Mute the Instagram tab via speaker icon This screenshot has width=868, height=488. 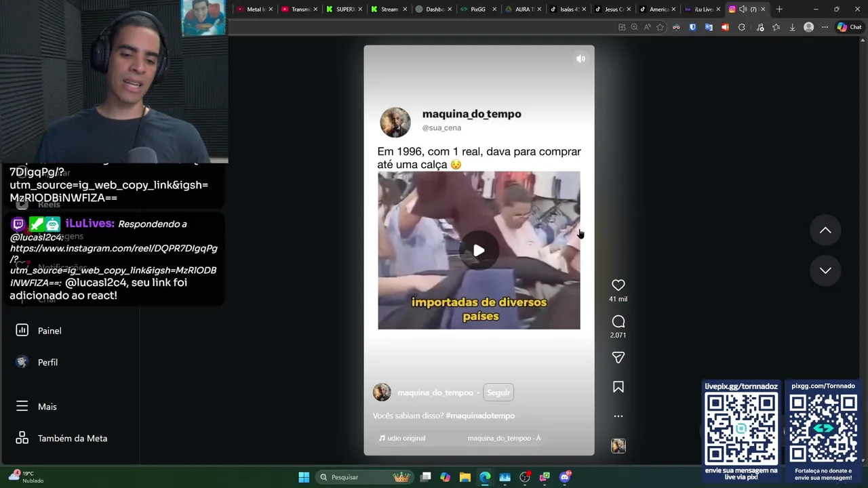(x=743, y=9)
